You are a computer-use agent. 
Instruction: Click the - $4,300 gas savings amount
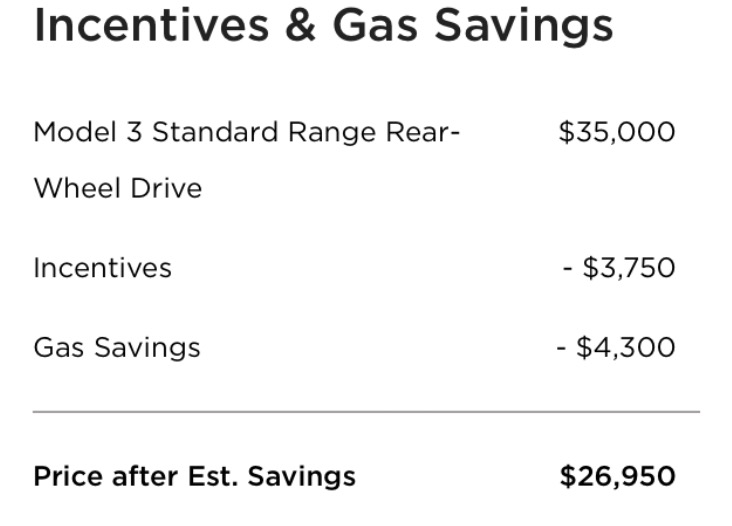pyautogui.click(x=616, y=347)
